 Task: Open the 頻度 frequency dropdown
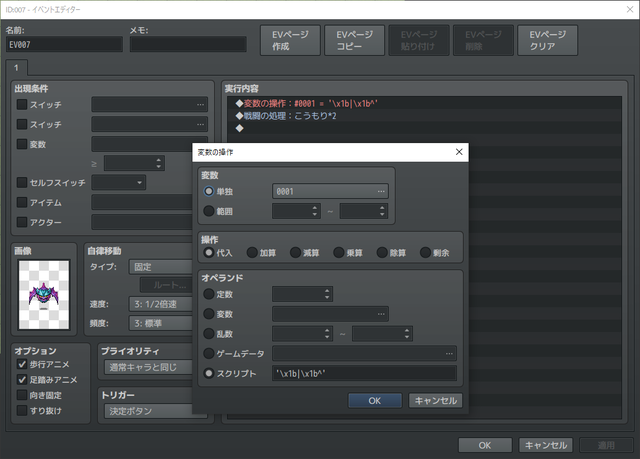(160, 323)
